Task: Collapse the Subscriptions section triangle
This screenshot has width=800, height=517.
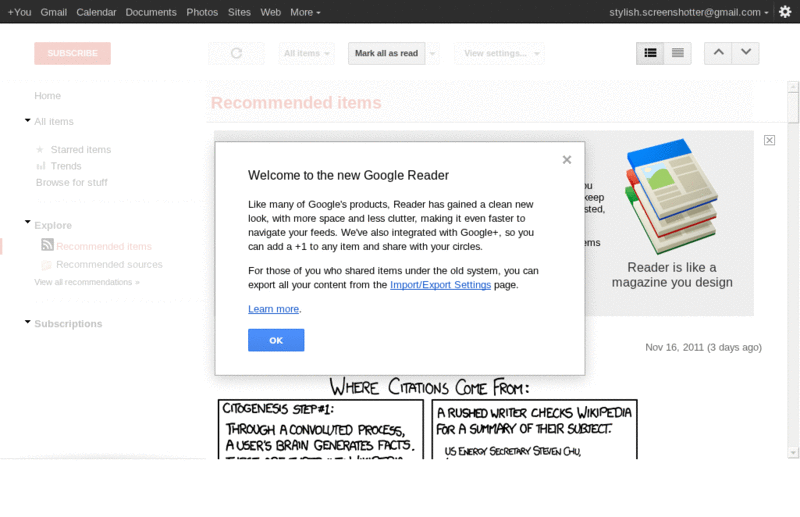Action: click(28, 322)
